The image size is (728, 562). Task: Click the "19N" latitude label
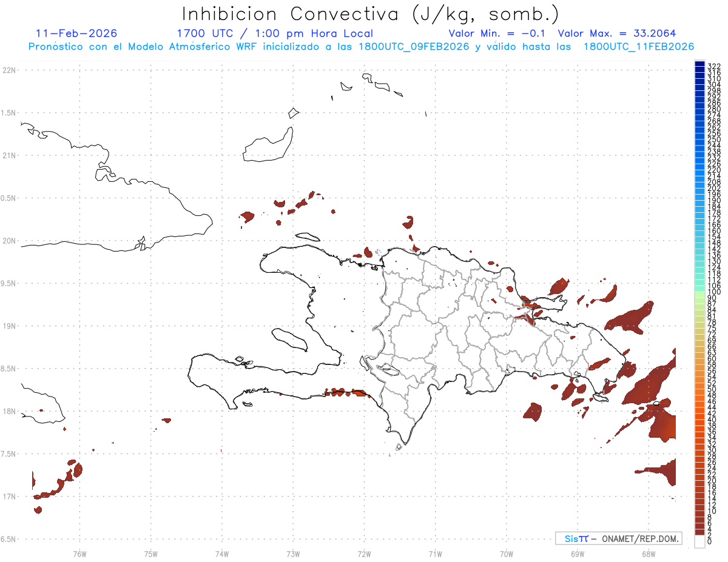(x=8, y=326)
